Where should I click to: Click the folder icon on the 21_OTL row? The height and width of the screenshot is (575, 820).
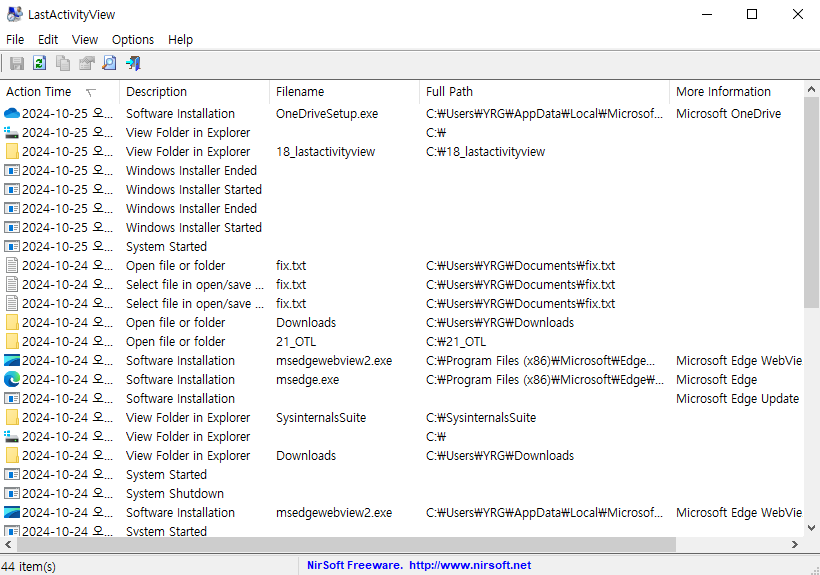click(x=12, y=341)
